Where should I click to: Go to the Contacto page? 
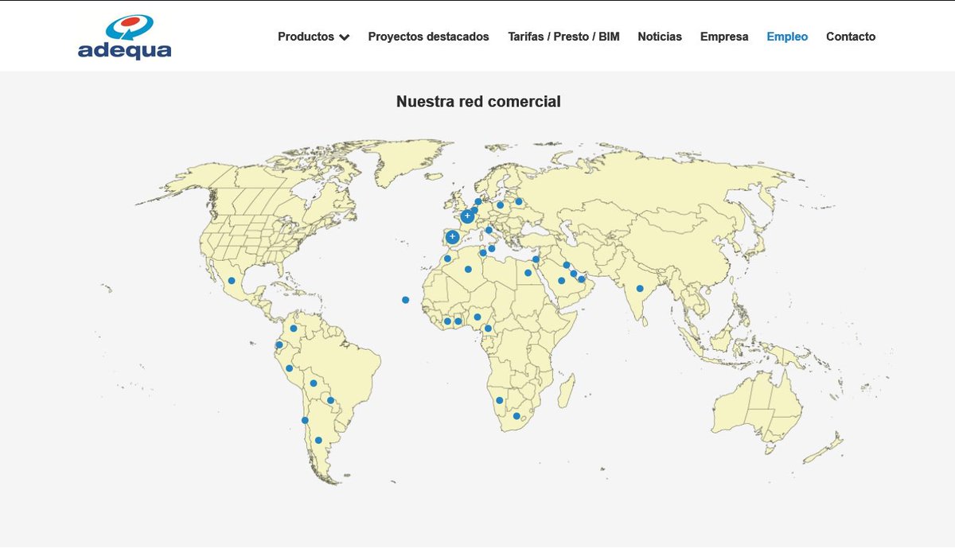pos(851,37)
